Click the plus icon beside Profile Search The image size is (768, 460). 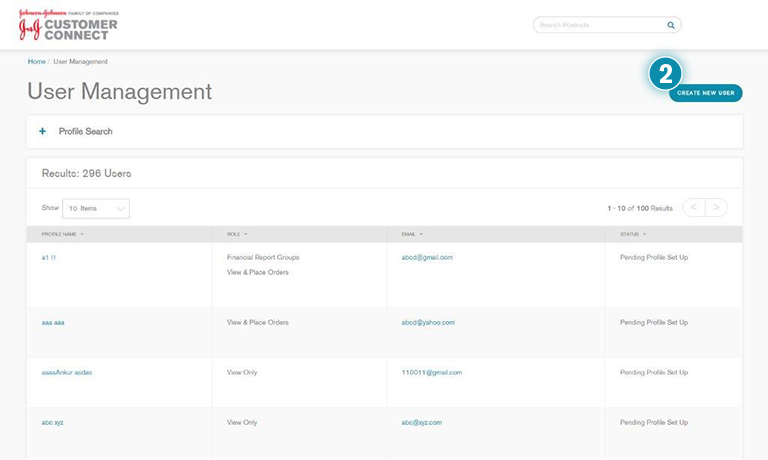[42, 131]
